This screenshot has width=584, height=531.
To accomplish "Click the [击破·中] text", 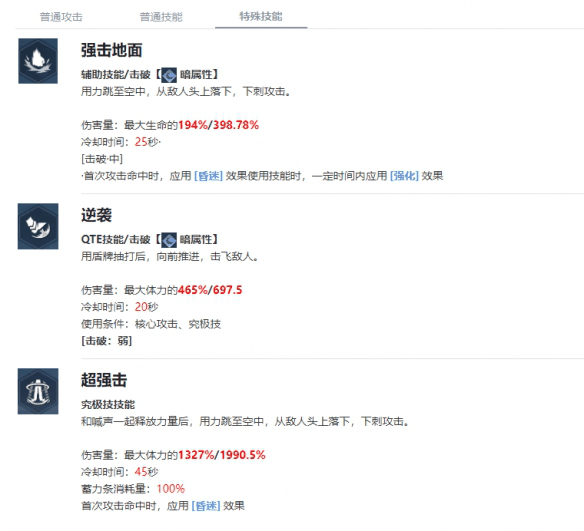I will [102, 159].
